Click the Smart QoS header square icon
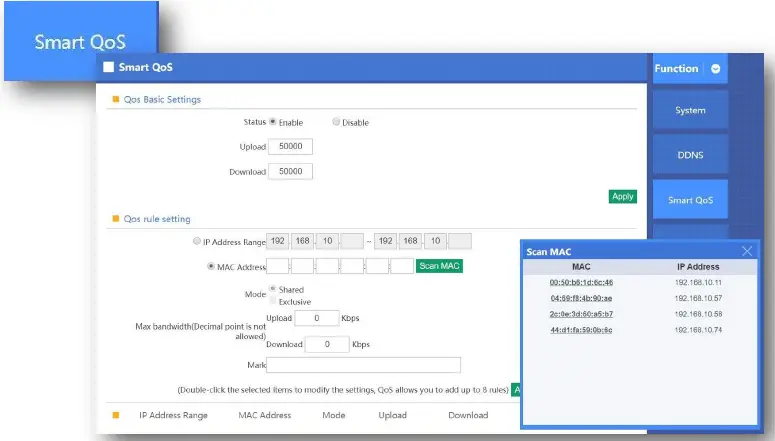The image size is (775, 441). tap(108, 67)
